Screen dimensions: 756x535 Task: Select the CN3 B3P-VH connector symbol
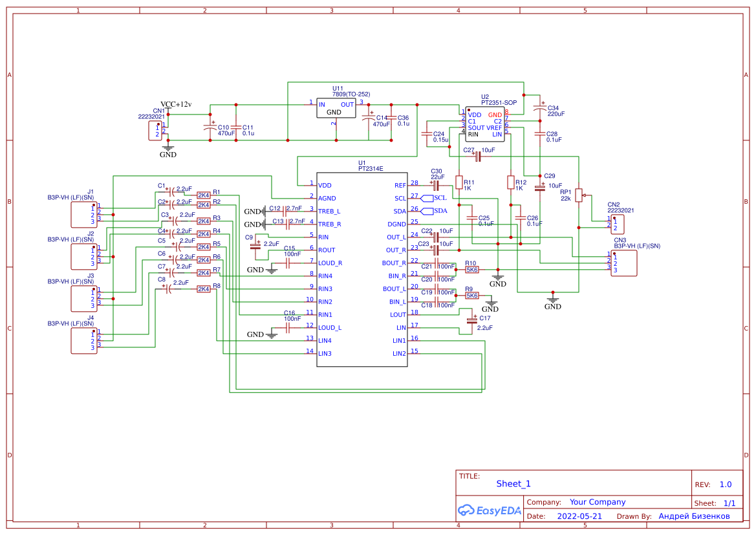tap(623, 262)
